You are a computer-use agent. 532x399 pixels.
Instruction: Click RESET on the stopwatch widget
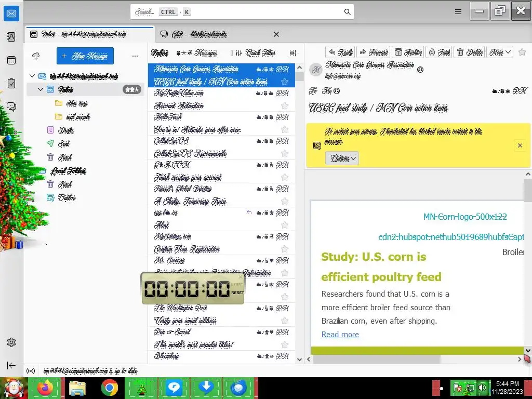coord(237,293)
